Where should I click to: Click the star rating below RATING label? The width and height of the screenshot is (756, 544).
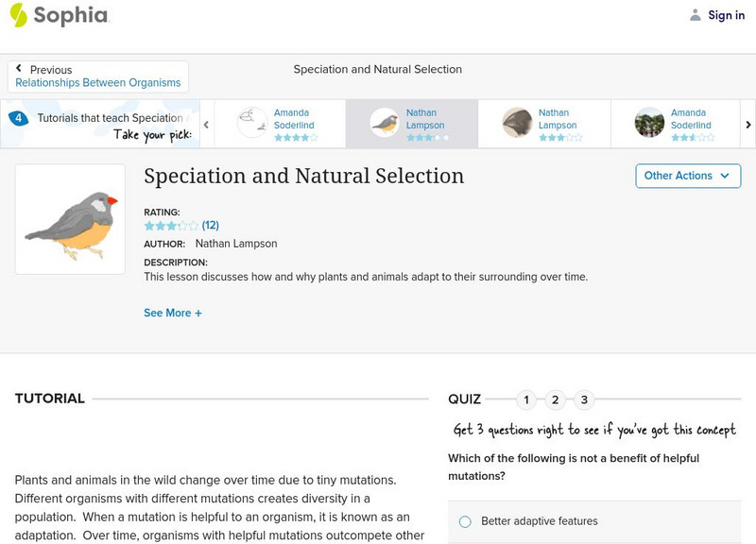(171, 226)
